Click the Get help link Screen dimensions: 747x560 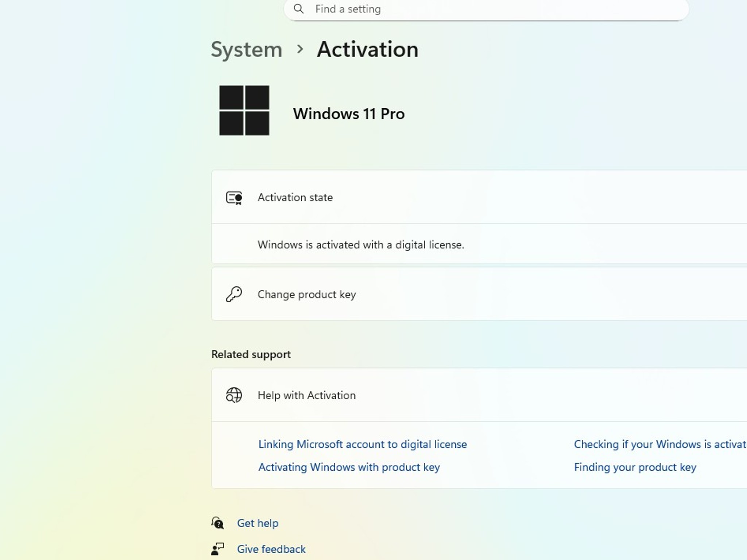258,523
